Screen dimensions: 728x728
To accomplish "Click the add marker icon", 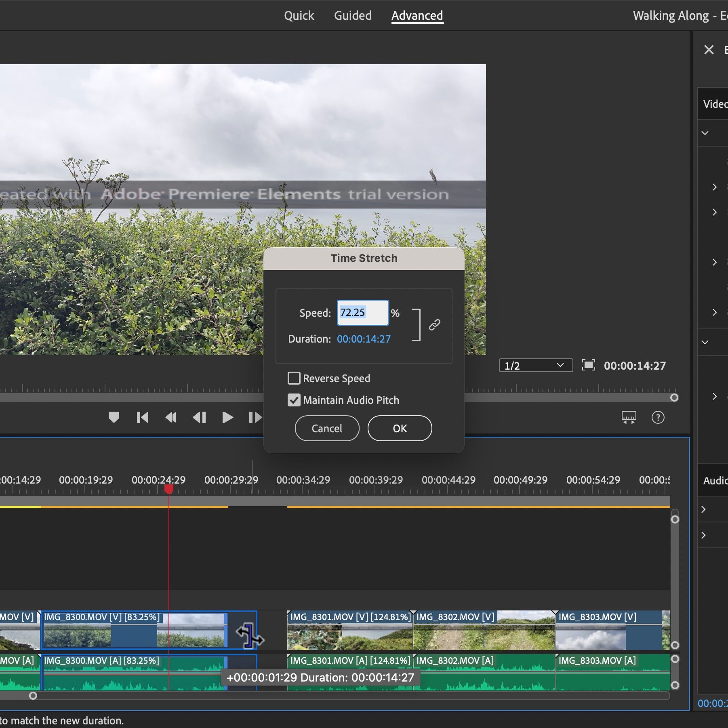I will pyautogui.click(x=114, y=417).
